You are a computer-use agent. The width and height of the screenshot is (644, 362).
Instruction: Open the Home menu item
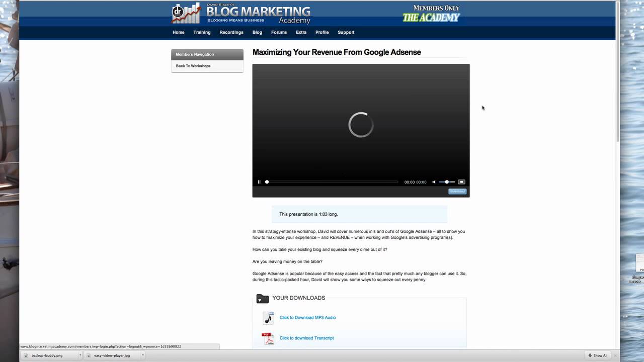tap(179, 32)
